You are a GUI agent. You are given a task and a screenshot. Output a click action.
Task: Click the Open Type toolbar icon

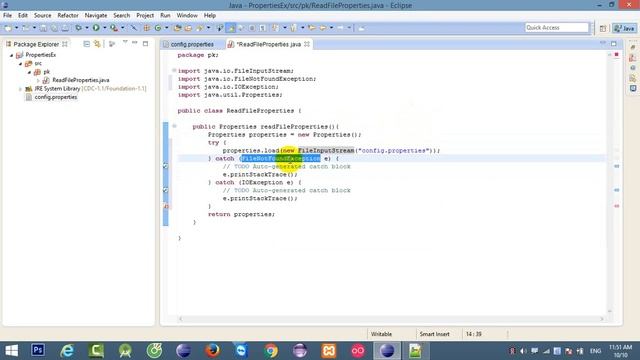[177, 28]
